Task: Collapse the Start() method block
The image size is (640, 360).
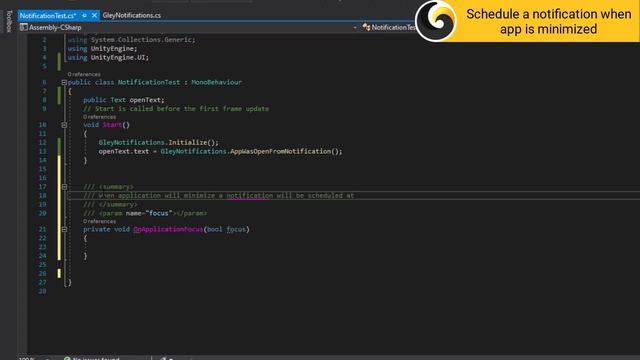Action: pos(64,125)
